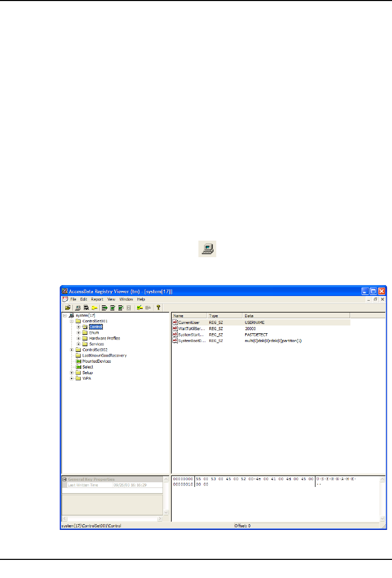Viewport: 392px width, 578px height.
Task: Restore the inner system[17] document window
Action: click(375, 299)
